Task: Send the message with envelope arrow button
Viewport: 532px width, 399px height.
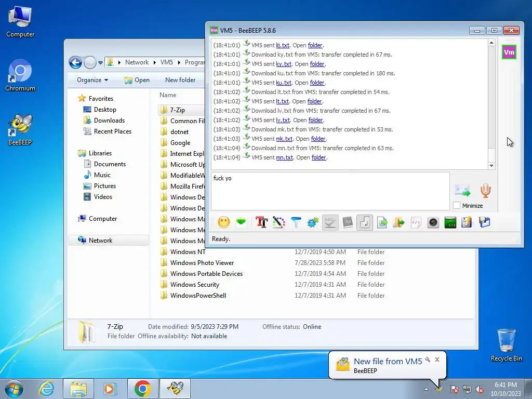Action: tap(462, 191)
